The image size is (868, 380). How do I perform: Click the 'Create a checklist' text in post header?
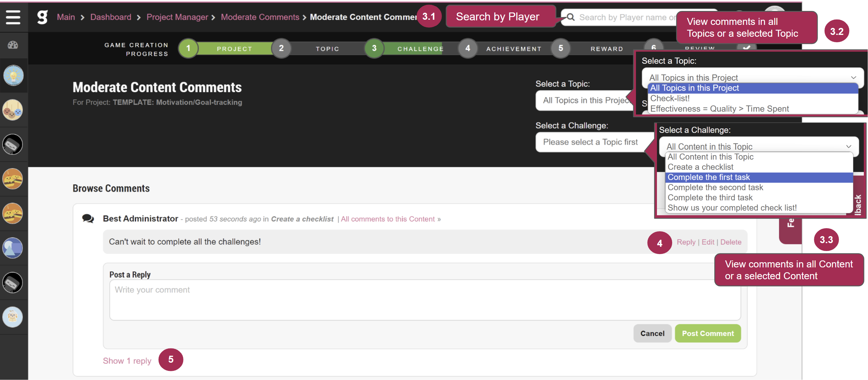[x=302, y=219]
